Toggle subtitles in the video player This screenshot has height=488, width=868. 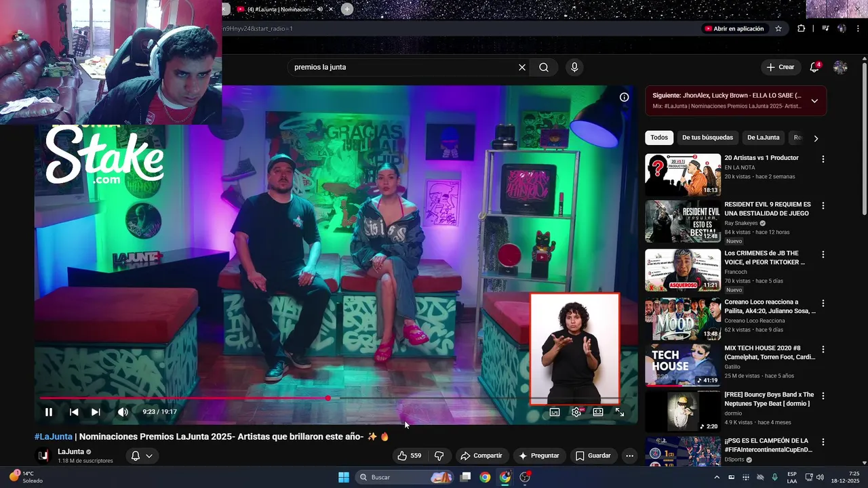[555, 412]
